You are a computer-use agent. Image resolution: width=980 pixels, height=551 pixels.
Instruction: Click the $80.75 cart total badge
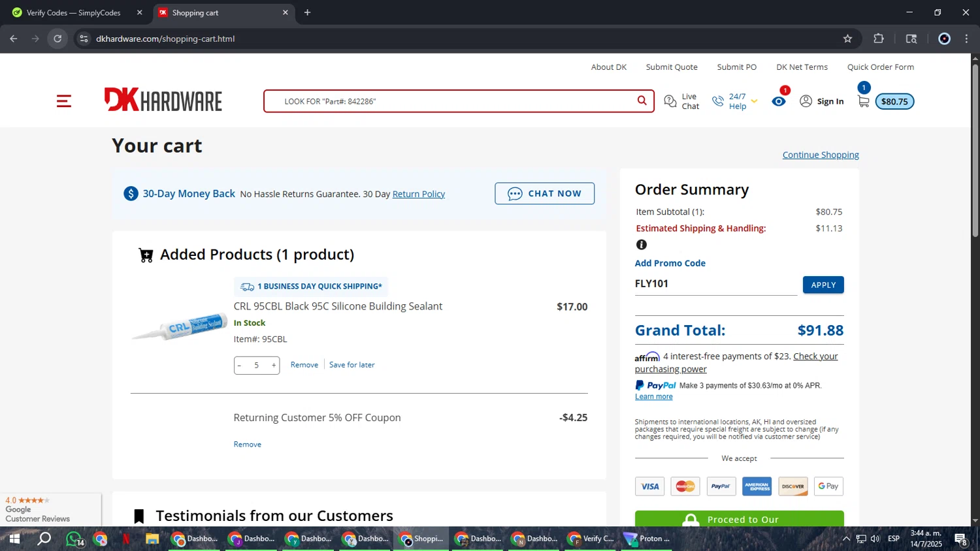894,101
